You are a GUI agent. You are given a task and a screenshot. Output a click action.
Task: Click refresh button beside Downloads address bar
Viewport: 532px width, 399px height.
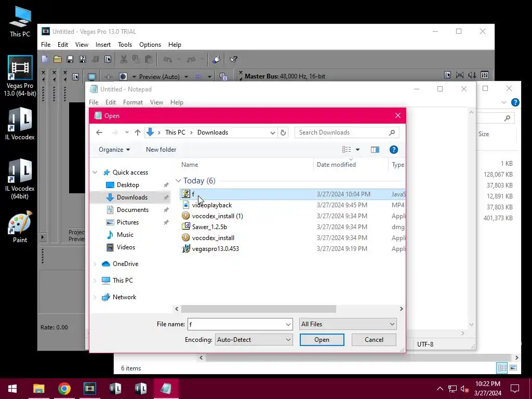(283, 132)
